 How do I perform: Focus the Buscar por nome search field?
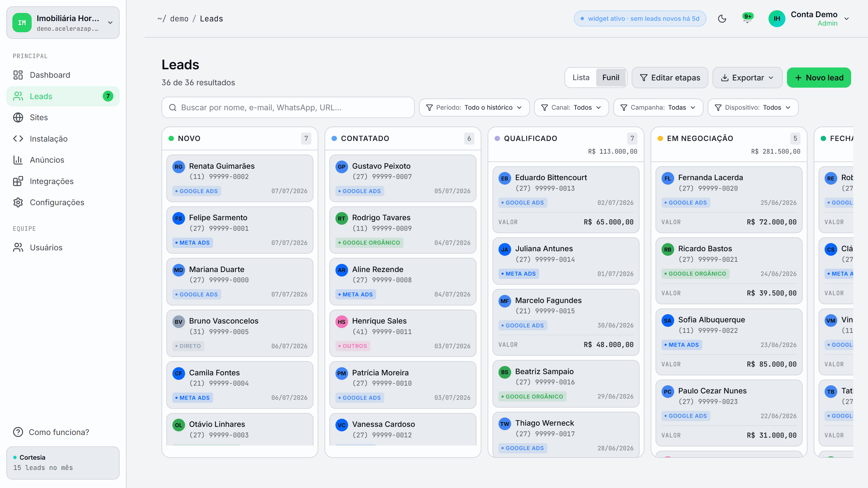tap(288, 108)
